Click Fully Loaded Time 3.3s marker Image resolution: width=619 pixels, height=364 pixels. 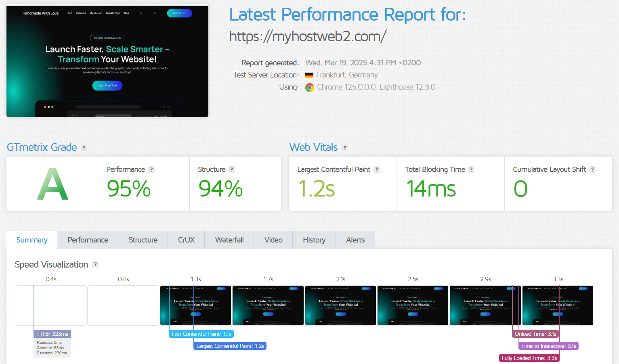click(x=529, y=358)
